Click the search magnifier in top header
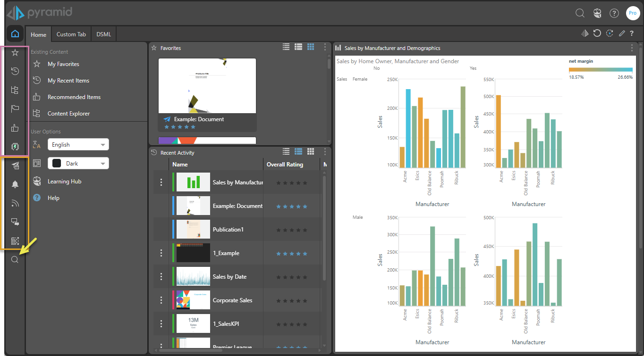 (x=580, y=13)
